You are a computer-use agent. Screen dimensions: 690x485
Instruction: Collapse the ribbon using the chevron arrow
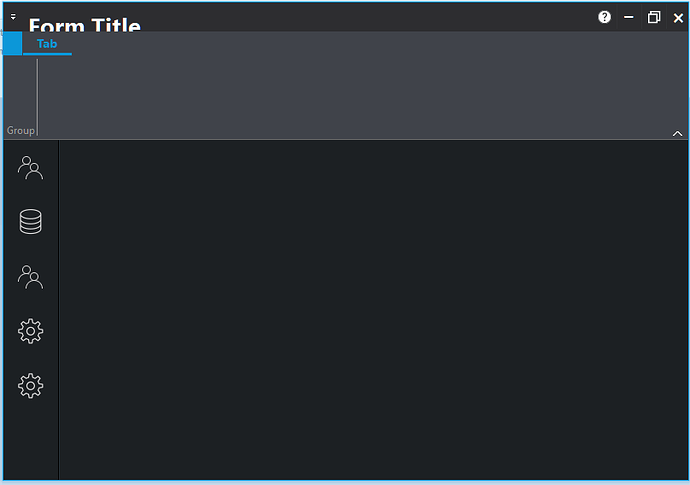click(677, 133)
